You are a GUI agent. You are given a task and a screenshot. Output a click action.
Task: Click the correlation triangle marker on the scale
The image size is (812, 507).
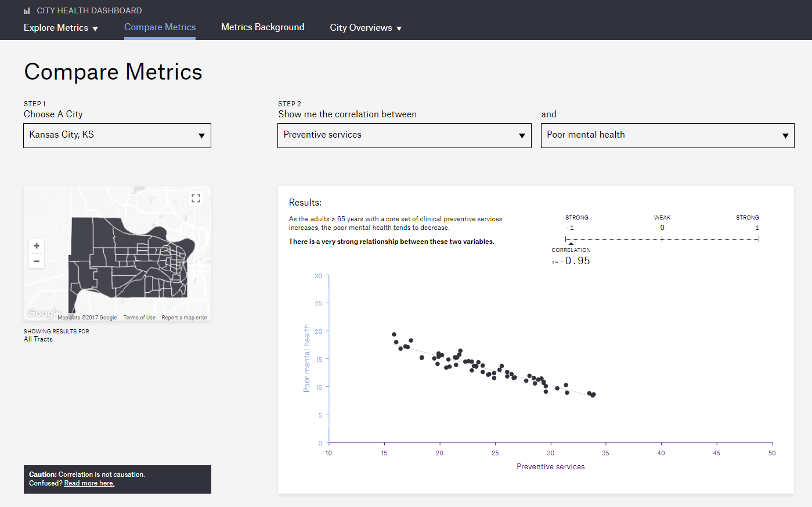[x=571, y=243]
